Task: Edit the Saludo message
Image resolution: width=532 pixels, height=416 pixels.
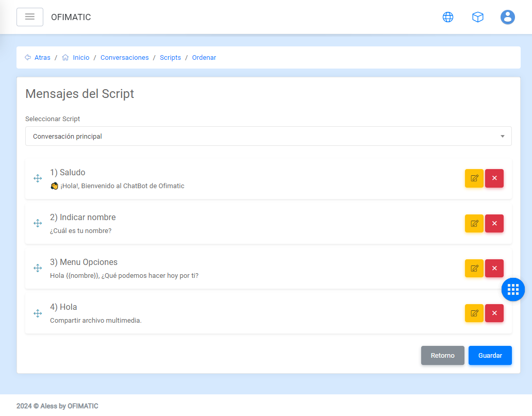Action: 474,178
